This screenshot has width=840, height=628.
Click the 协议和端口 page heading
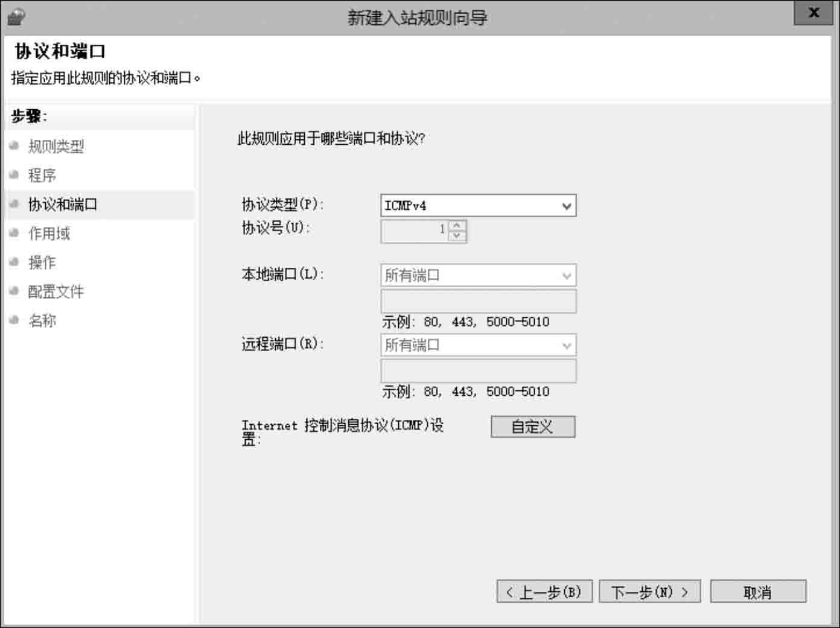pos(60,51)
